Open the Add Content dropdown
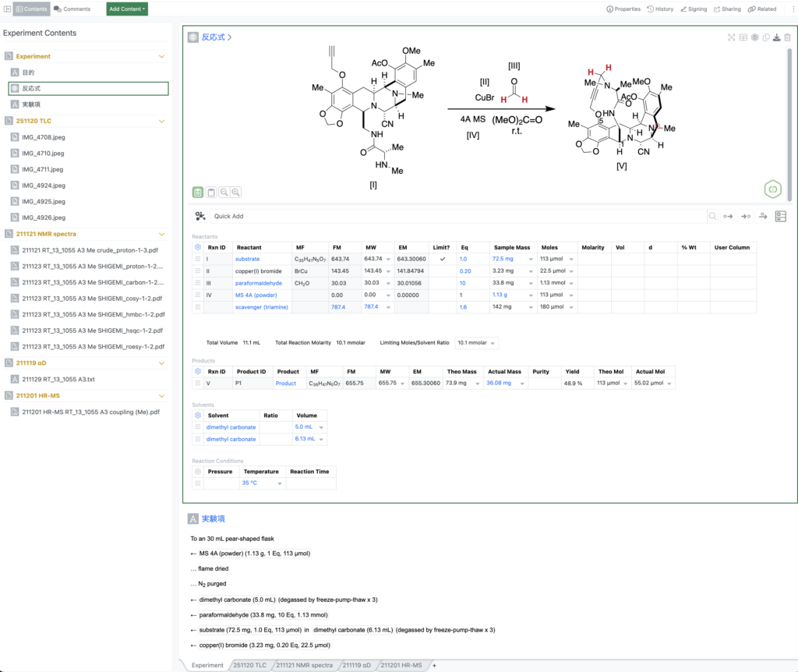 (x=127, y=9)
